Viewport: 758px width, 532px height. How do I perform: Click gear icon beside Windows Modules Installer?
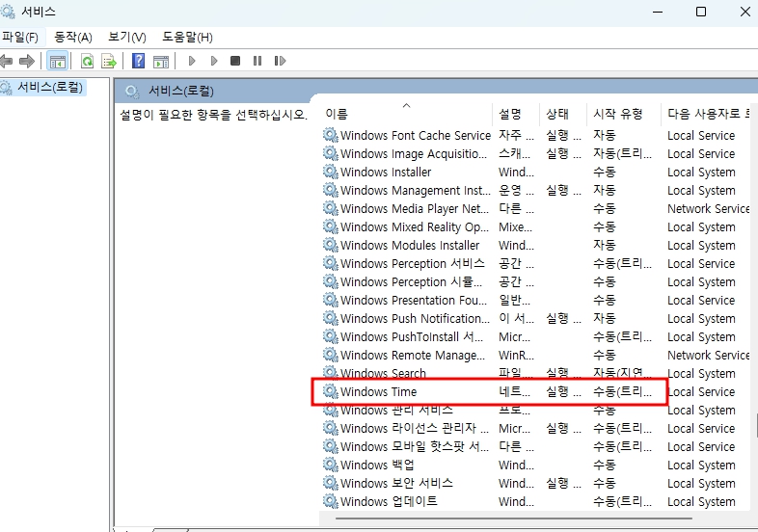coord(331,245)
